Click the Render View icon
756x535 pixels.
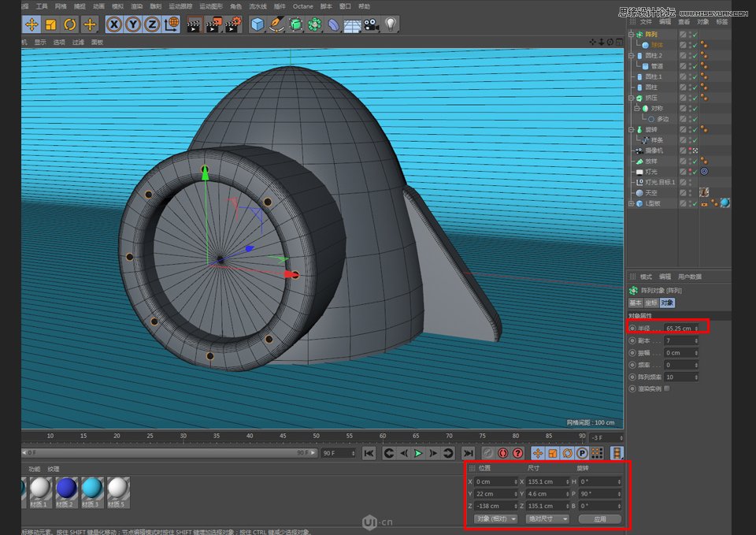pyautogui.click(x=194, y=24)
